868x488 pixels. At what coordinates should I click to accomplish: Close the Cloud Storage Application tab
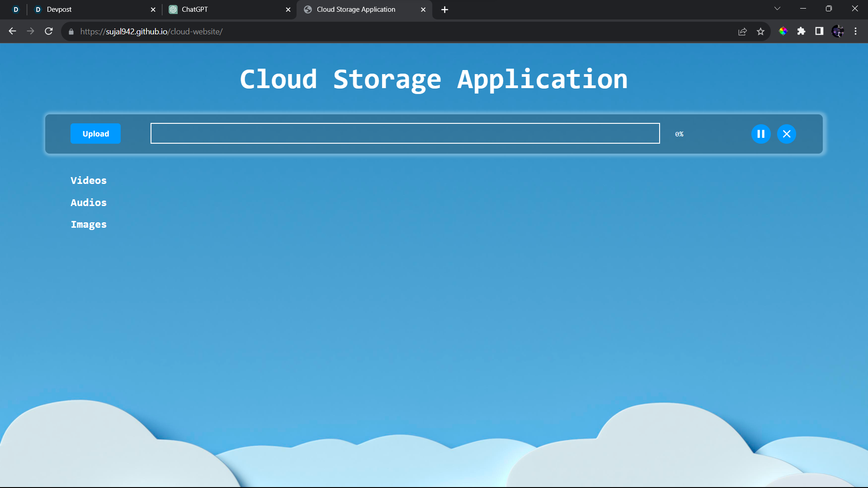423,9
